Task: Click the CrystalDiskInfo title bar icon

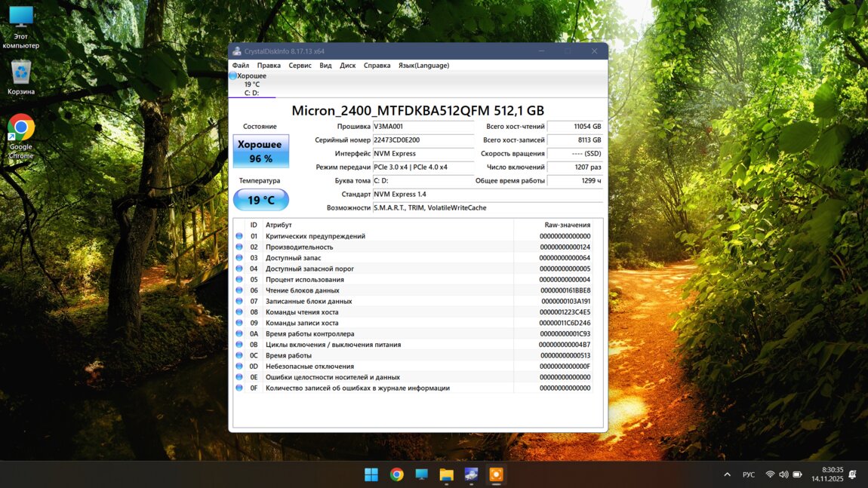Action: pos(237,51)
